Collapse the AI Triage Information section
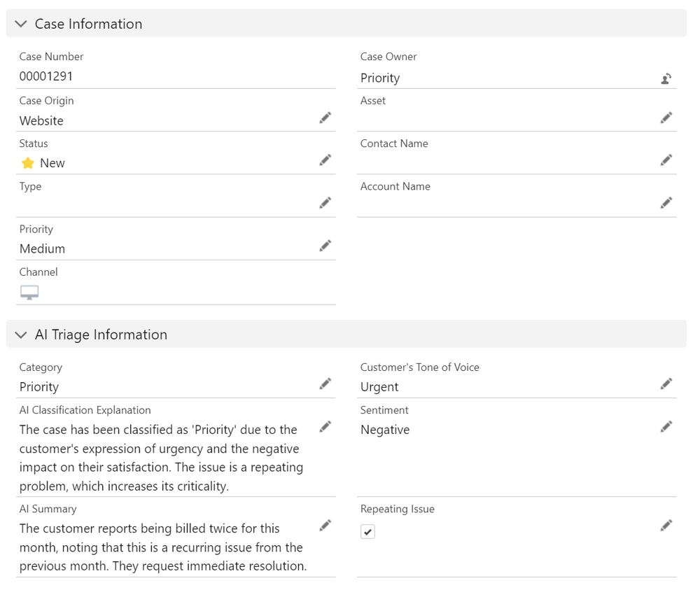 click(21, 335)
